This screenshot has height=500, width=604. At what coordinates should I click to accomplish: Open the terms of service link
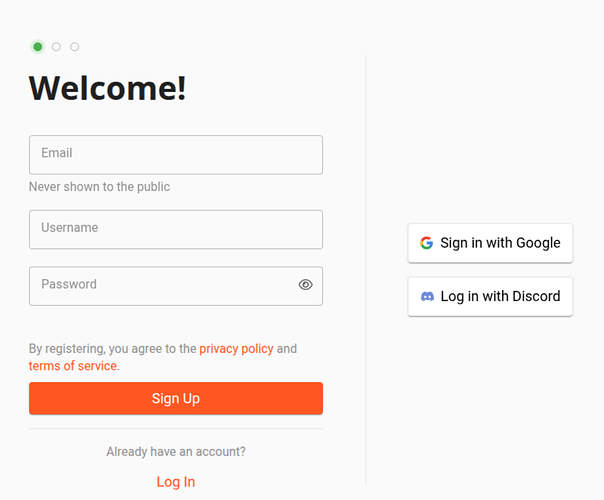(73, 366)
